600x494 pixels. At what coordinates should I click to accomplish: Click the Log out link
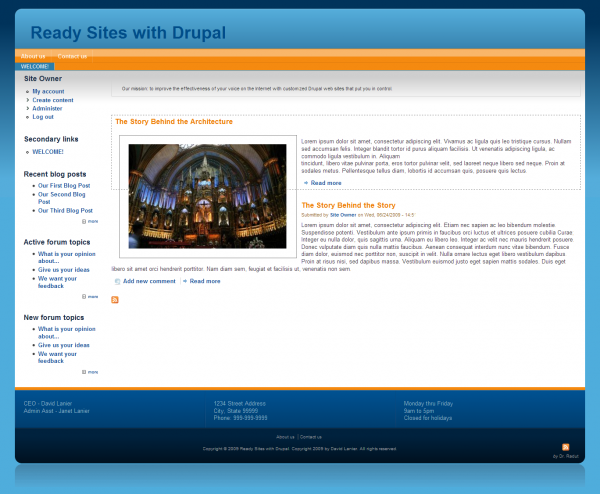(x=43, y=117)
